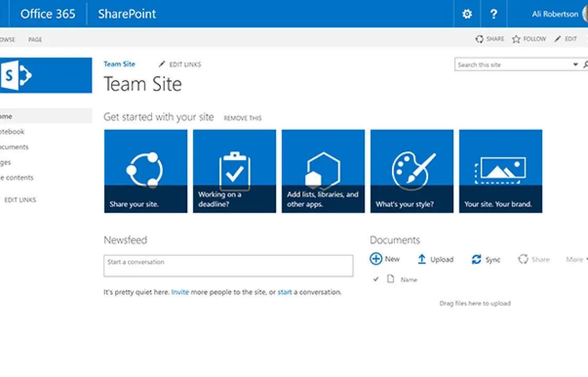The width and height of the screenshot is (588, 377).
Task: Open Documents in the left navigation
Action: pyautogui.click(x=14, y=147)
